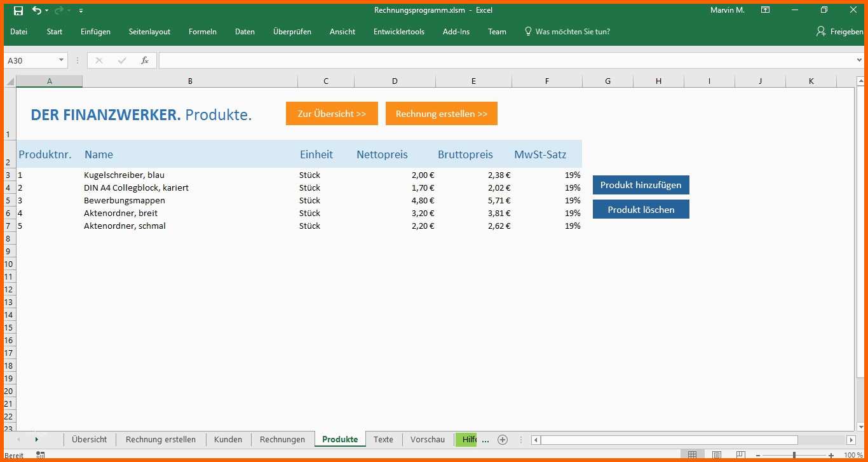Click the Produkt löschen button
868x462 pixels.
tap(641, 209)
